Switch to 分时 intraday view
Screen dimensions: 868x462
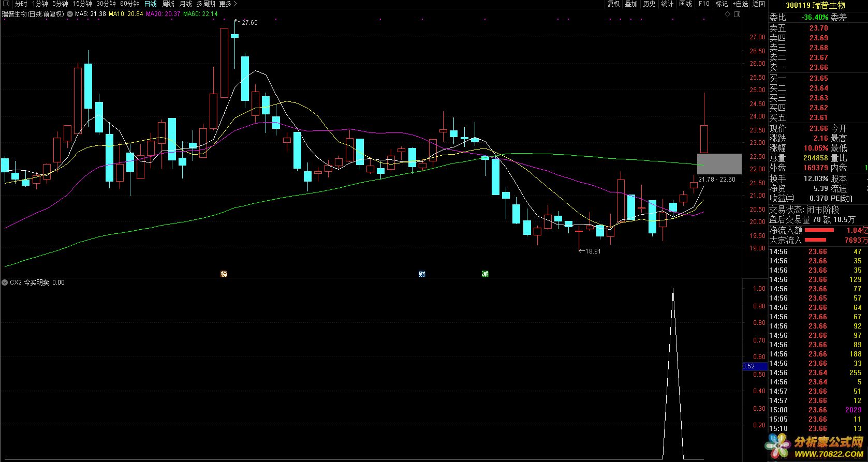click(21, 4)
